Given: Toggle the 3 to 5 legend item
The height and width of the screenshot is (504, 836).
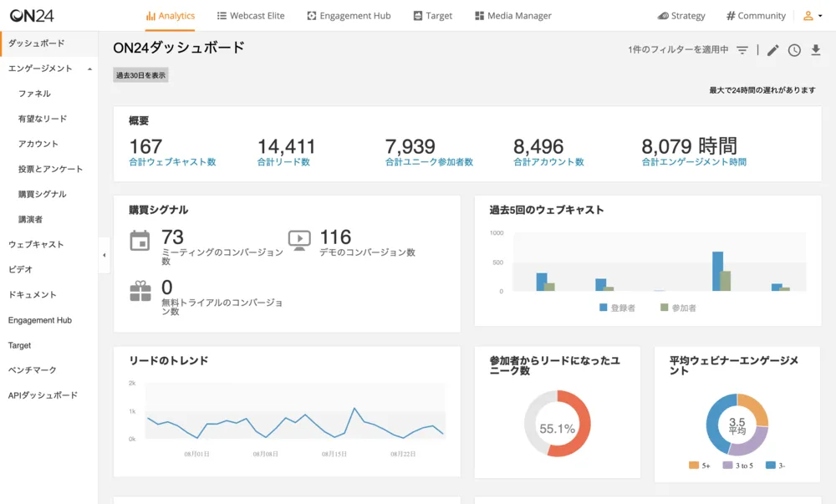Looking at the screenshot, I should (739, 466).
